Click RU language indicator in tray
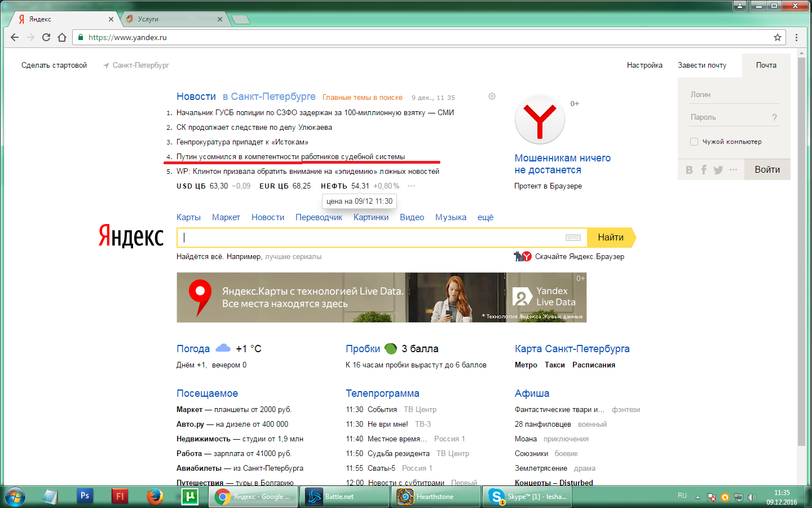This screenshot has height=508, width=812. click(x=682, y=496)
